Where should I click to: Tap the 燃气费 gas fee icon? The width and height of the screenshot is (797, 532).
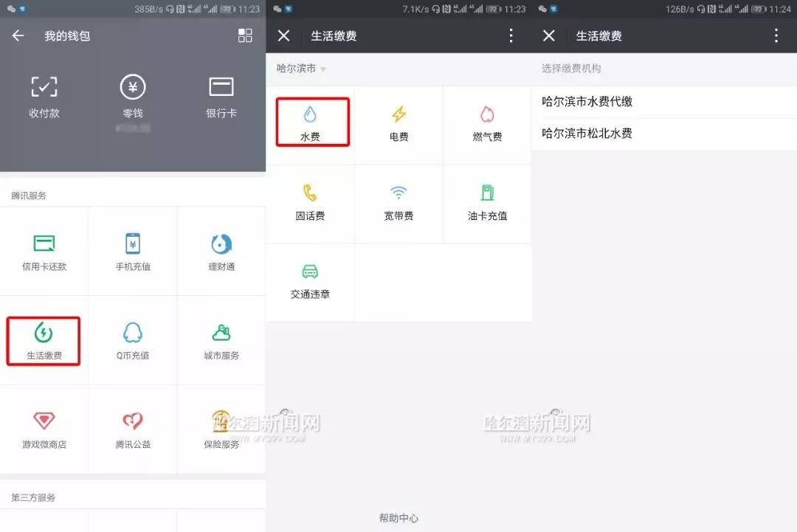coord(486,122)
